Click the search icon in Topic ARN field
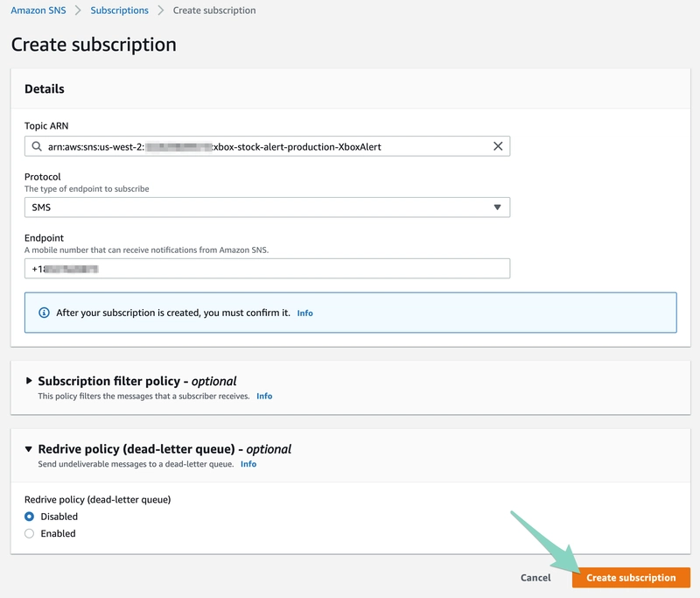 click(37, 147)
